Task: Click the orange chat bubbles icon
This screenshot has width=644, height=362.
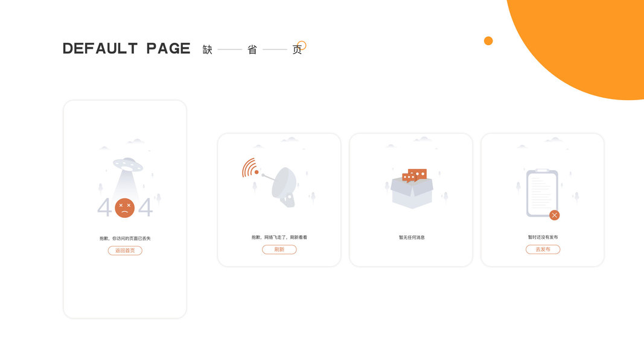Action: click(x=415, y=175)
